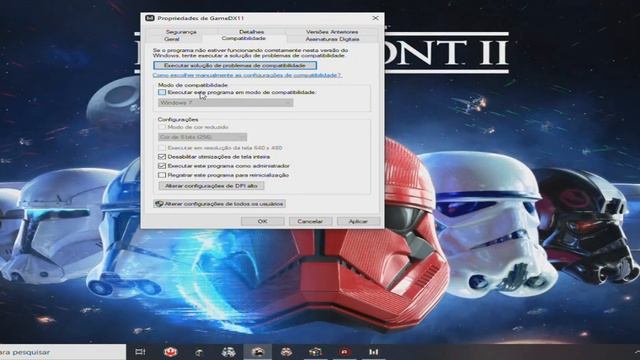The width and height of the screenshot is (640, 360).
Task: Switch to the Detalhes tab
Action: pos(251,31)
